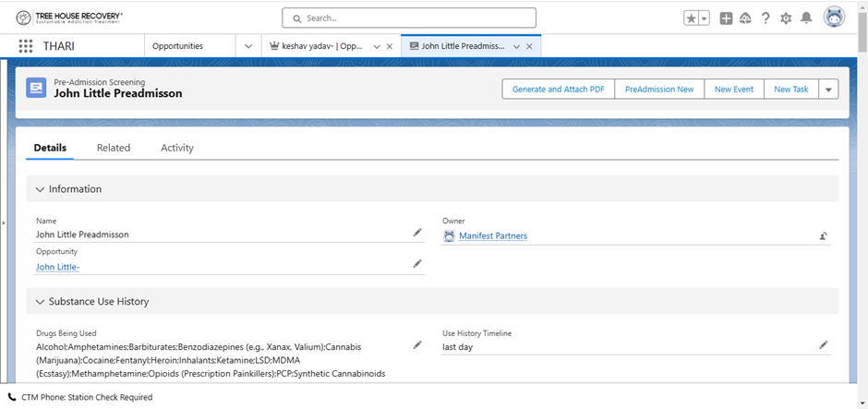Open the Salesforce Help question mark
868x409 pixels.
point(766,18)
